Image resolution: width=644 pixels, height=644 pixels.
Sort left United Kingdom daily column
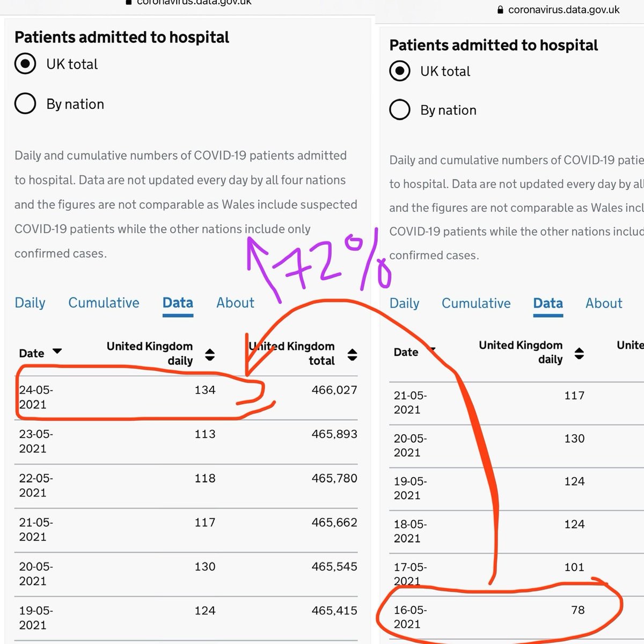tap(210, 354)
